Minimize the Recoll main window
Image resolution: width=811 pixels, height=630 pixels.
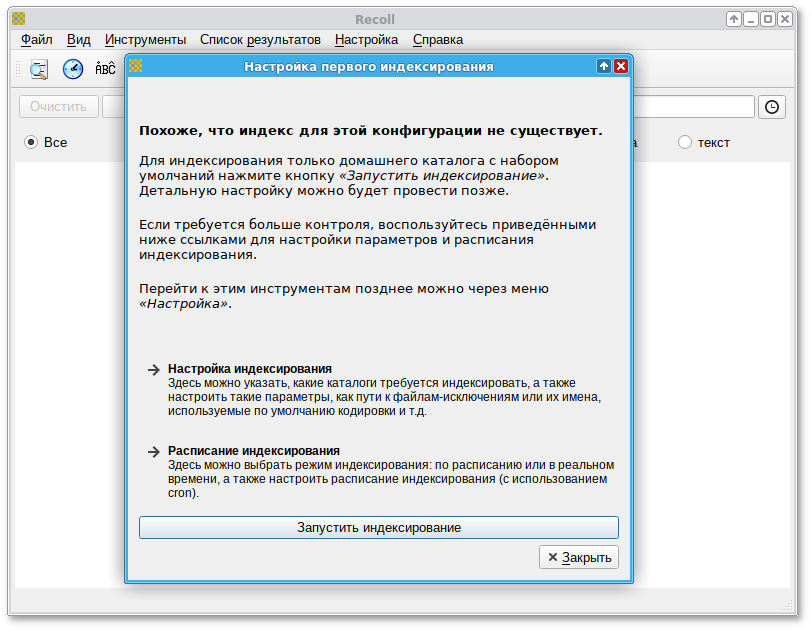click(x=751, y=19)
